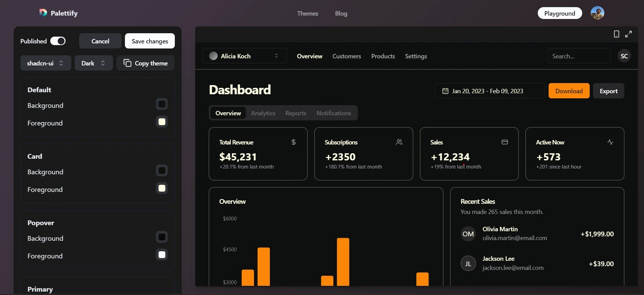Click the +12,234 sales value
The image size is (644, 295).
tap(450, 157)
